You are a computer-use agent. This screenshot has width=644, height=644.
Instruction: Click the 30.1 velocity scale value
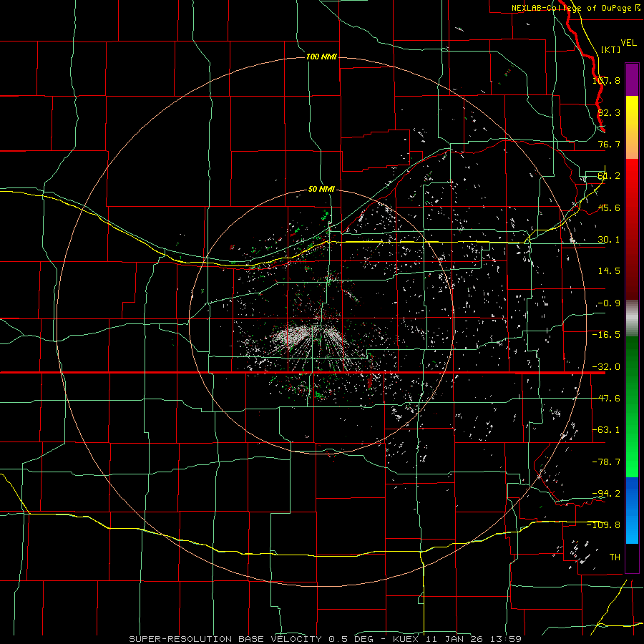[x=609, y=240]
